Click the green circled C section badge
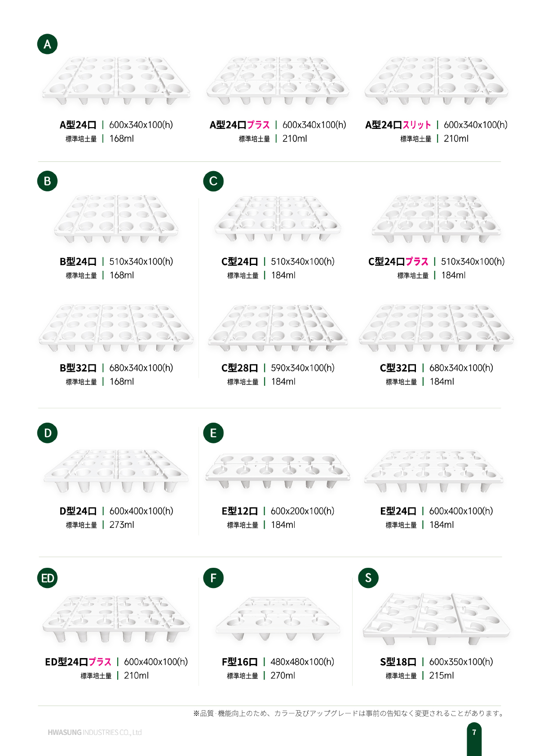 click(x=213, y=181)
